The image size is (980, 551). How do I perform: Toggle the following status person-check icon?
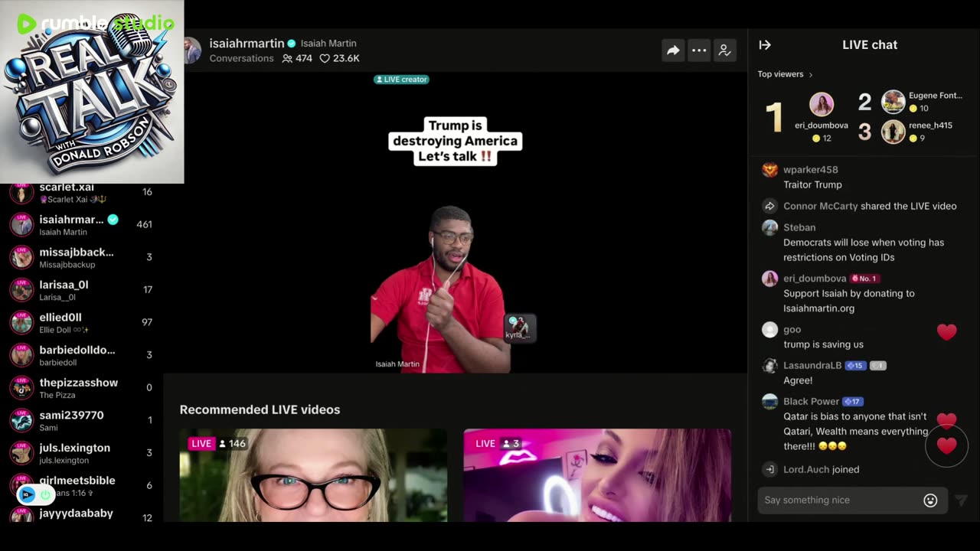[724, 51]
